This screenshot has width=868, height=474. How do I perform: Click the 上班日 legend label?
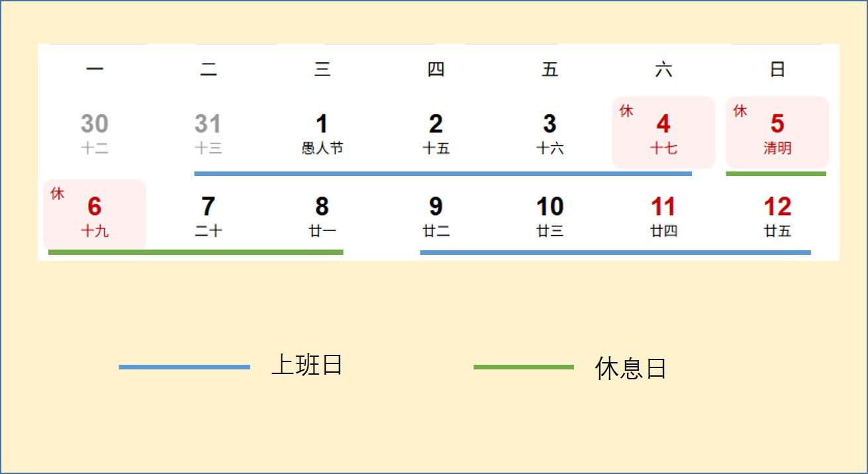307,365
